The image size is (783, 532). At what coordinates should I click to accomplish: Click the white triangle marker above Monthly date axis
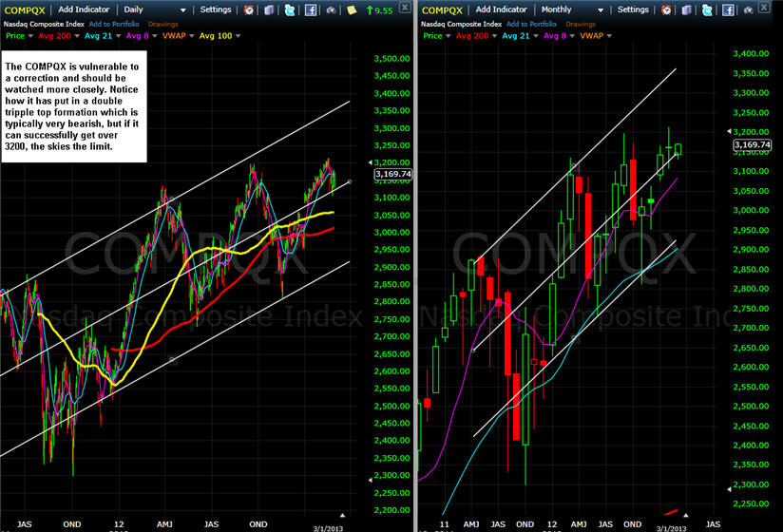[686, 515]
